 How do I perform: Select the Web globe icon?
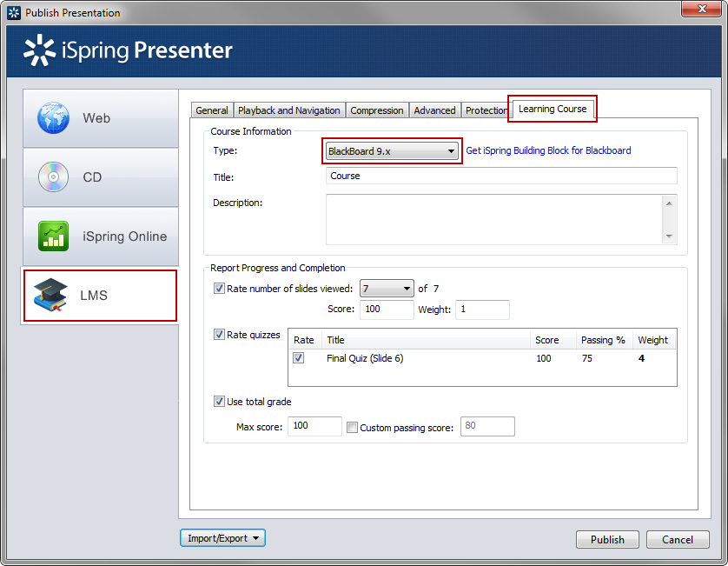[x=53, y=118]
